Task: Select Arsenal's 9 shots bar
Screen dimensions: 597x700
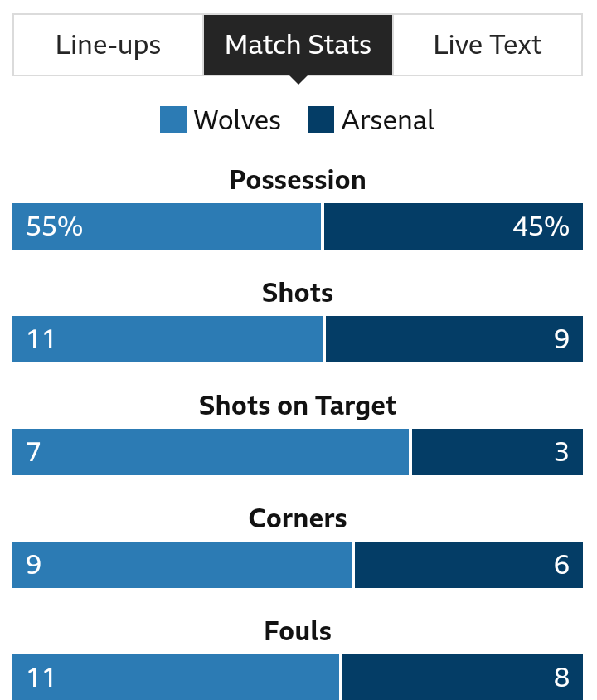Action: coord(454,339)
